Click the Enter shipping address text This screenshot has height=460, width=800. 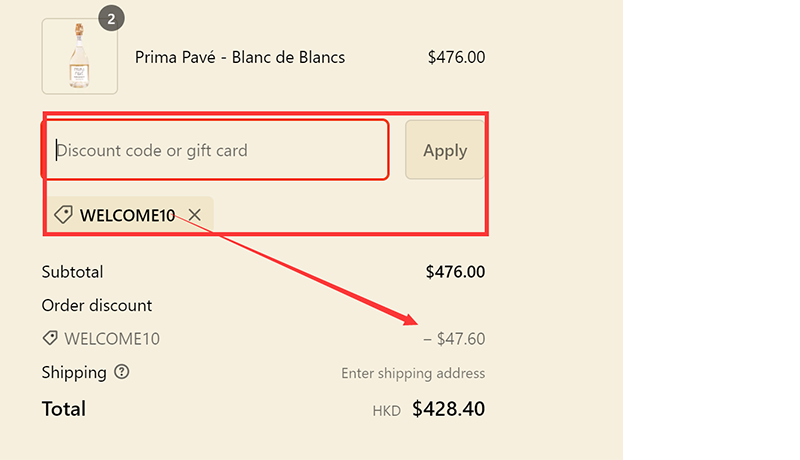[x=413, y=373]
